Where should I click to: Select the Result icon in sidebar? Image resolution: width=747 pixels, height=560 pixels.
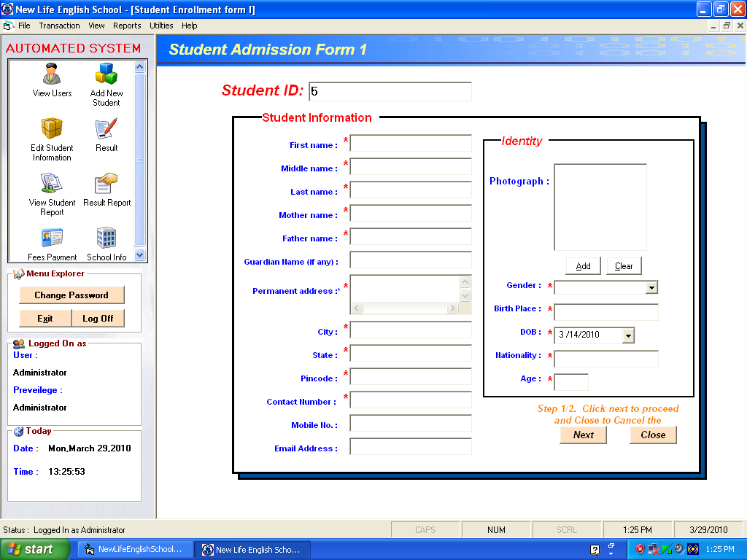click(x=107, y=130)
